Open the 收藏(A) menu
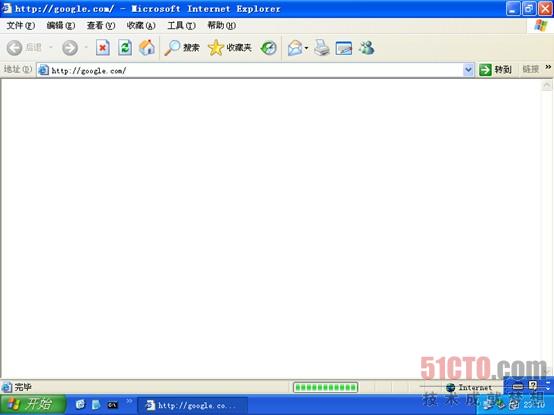554x415 pixels. point(141,25)
